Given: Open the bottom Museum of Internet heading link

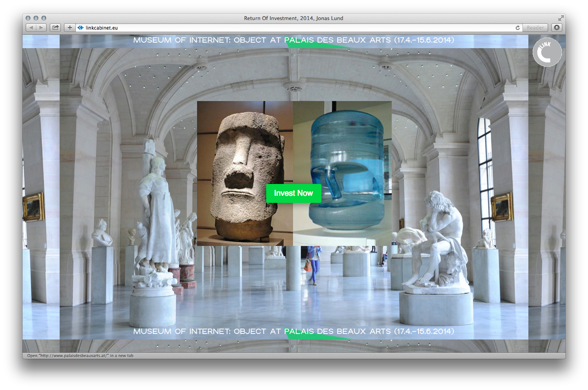Looking at the screenshot, I should 293,331.
